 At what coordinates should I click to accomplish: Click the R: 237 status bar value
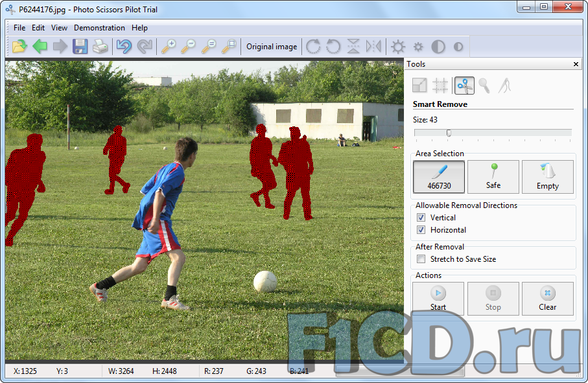click(x=214, y=371)
